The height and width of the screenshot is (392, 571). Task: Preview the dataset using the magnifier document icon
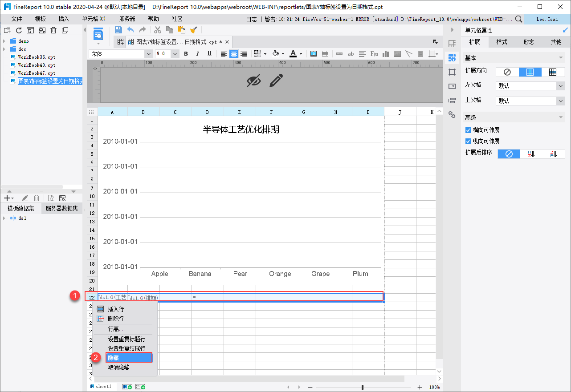pyautogui.click(x=51, y=198)
